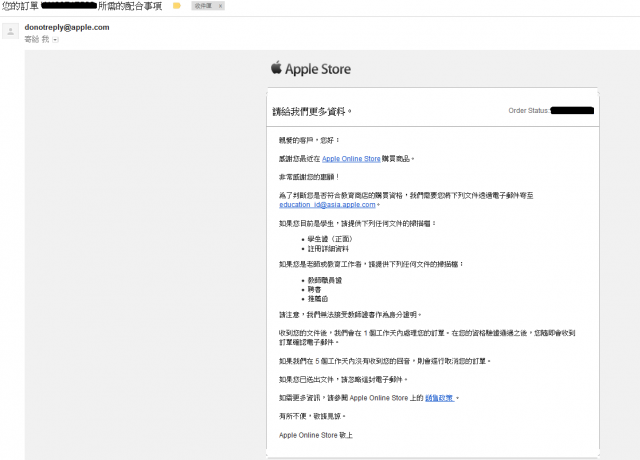The image size is (640, 460).
Task: Remove the inbox label with its x
Action: pos(220,6)
